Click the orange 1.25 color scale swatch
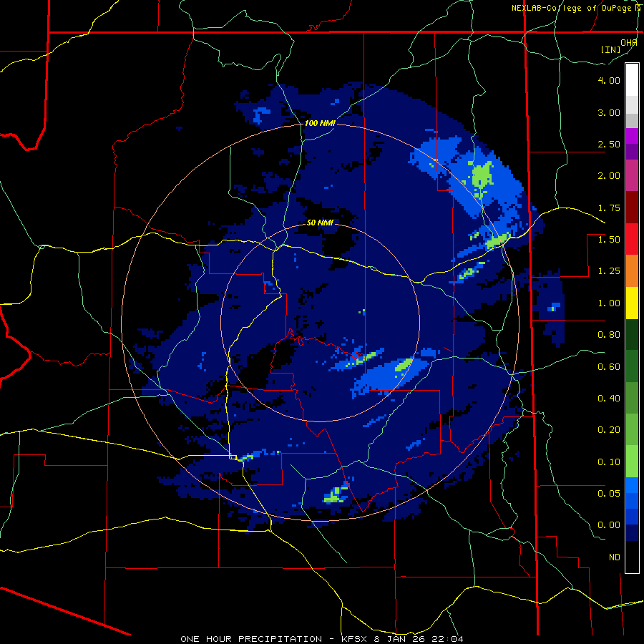 coord(632,270)
